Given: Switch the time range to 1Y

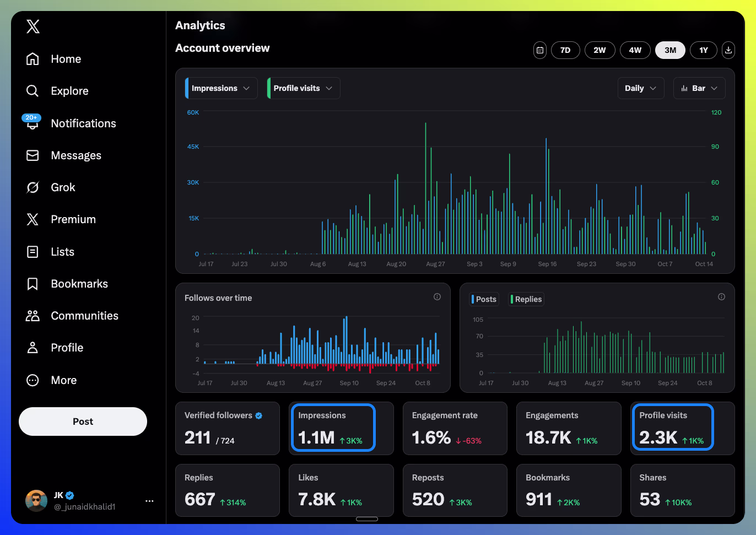Looking at the screenshot, I should pyautogui.click(x=704, y=50).
